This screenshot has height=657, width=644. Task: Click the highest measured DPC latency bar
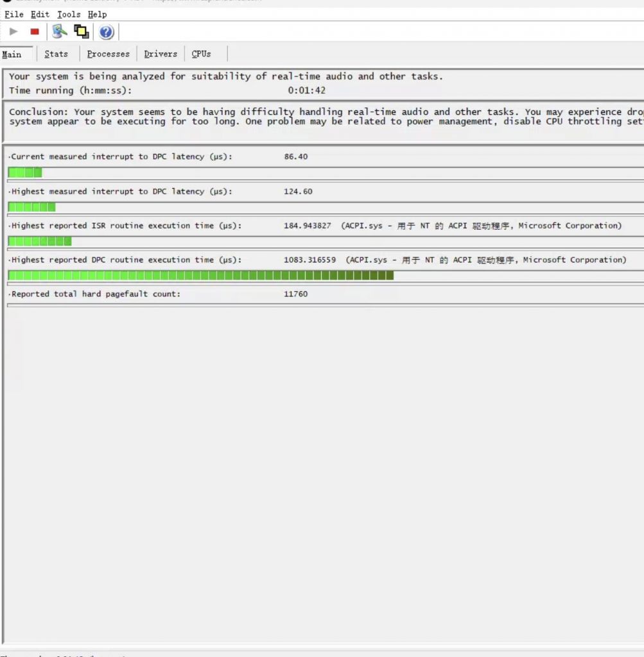pyautogui.click(x=31, y=207)
